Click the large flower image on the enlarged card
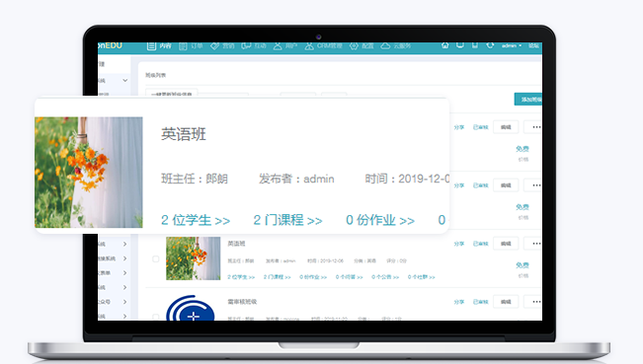643x364 pixels. (89, 173)
